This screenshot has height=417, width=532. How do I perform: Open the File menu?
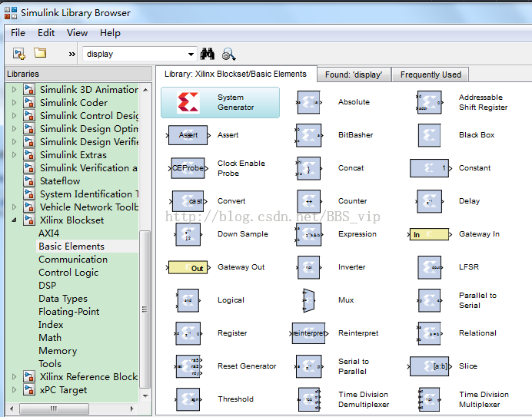[x=18, y=33]
